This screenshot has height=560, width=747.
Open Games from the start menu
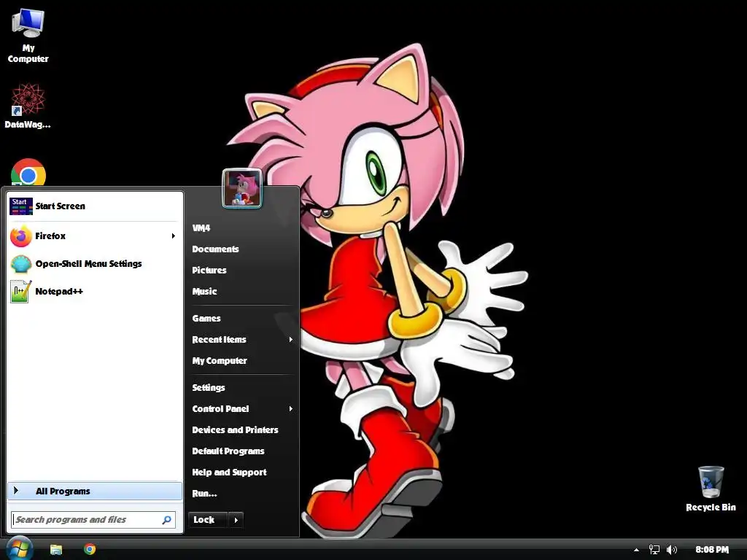click(x=206, y=318)
